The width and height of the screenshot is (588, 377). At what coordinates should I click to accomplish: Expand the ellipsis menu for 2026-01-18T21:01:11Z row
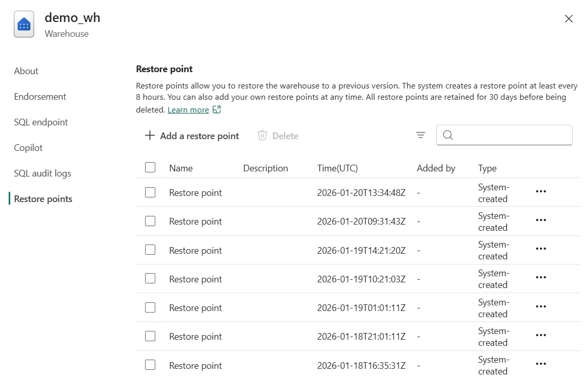click(x=540, y=335)
